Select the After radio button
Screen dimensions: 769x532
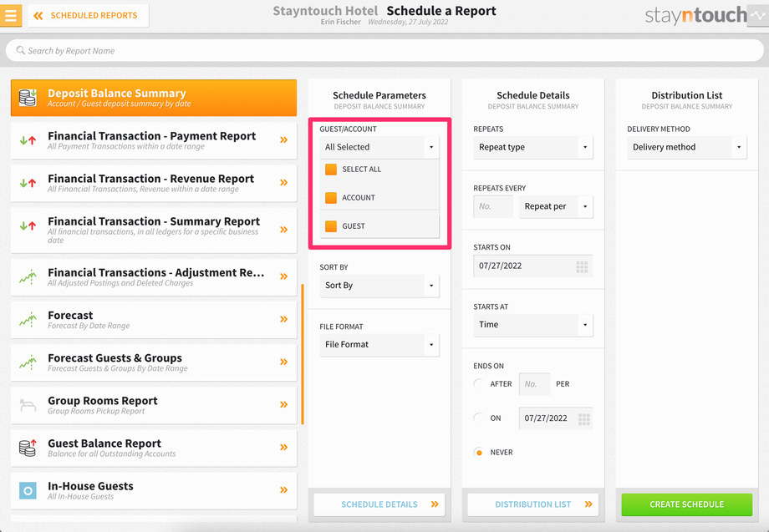click(x=479, y=384)
